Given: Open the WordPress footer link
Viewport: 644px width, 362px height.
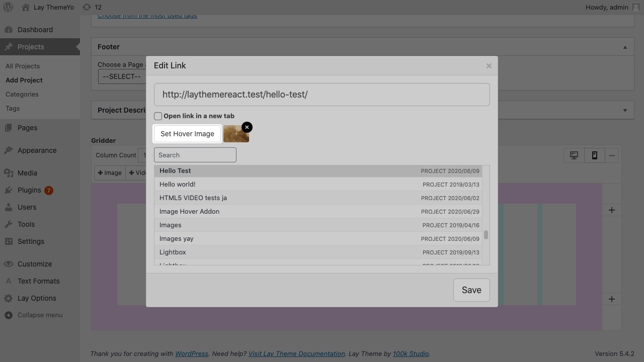Looking at the screenshot, I should point(192,353).
